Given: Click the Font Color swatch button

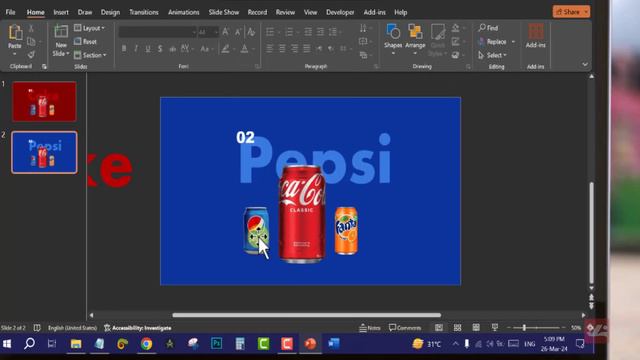Looking at the screenshot, I should coord(244,49).
